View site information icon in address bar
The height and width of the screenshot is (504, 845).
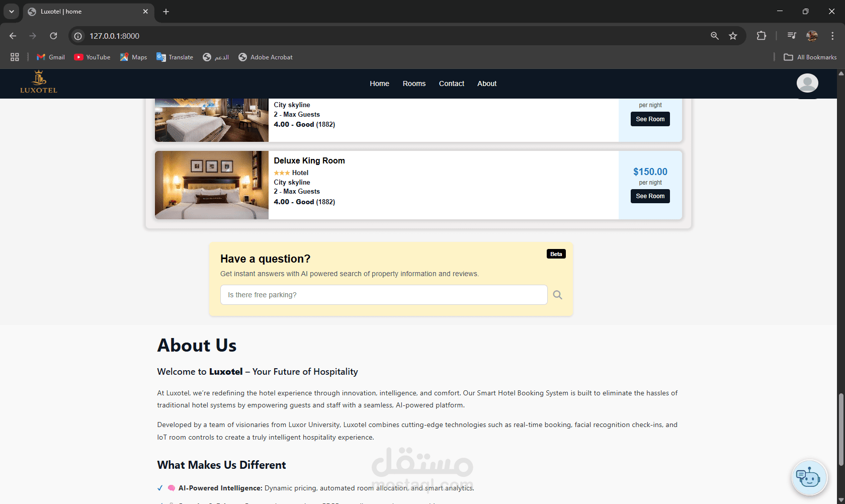[x=78, y=36]
